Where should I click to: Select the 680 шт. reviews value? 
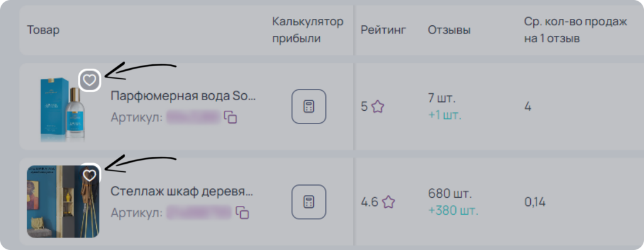click(450, 193)
